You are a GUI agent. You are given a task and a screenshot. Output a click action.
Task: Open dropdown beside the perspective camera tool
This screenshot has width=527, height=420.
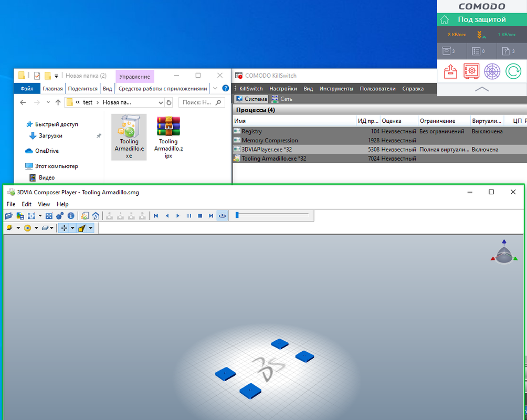(90, 228)
